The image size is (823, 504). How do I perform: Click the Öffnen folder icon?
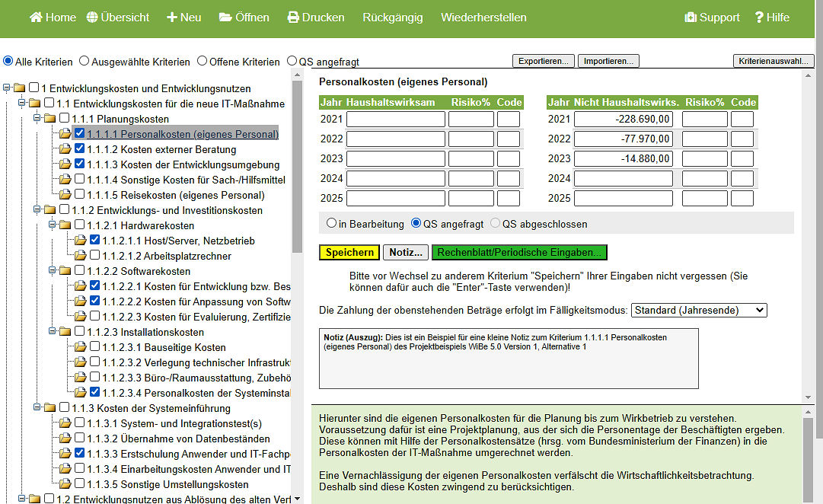point(225,18)
